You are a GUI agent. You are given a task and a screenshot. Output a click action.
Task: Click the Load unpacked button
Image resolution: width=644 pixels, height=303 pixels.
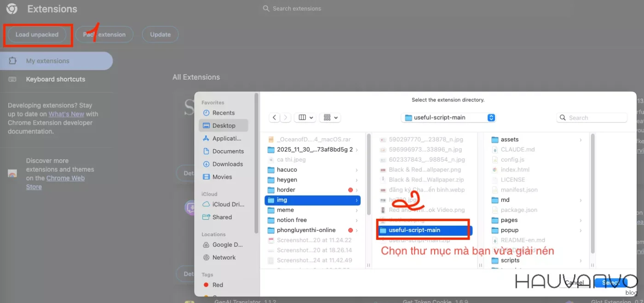point(37,35)
